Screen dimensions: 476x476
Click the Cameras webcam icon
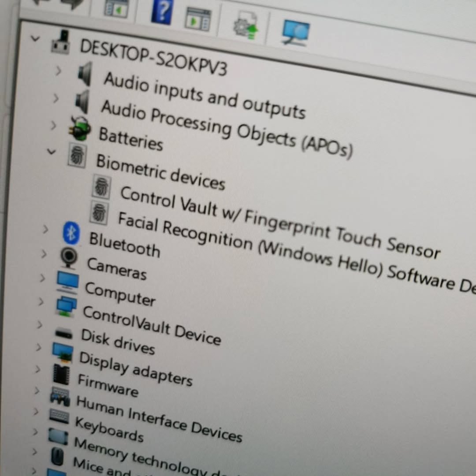pyautogui.click(x=69, y=257)
